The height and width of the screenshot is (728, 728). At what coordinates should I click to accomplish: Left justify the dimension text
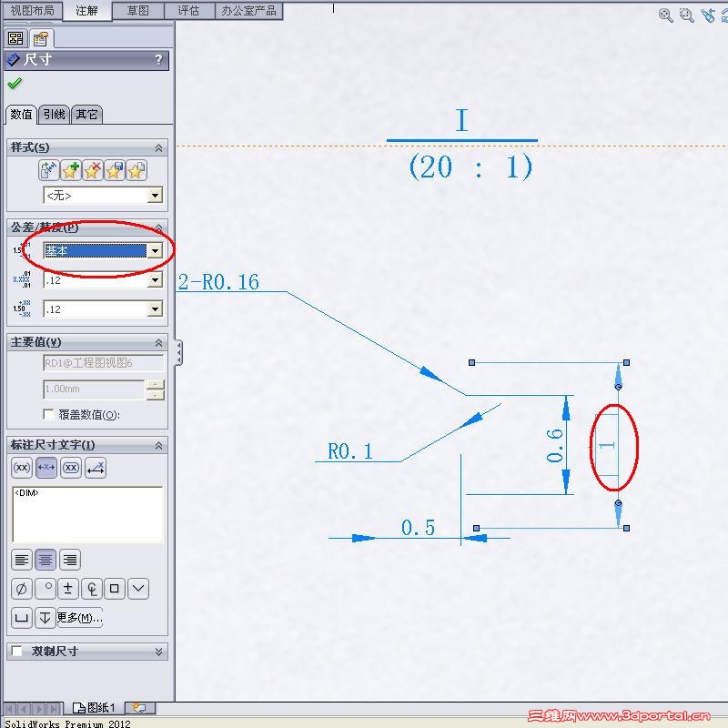[21, 560]
